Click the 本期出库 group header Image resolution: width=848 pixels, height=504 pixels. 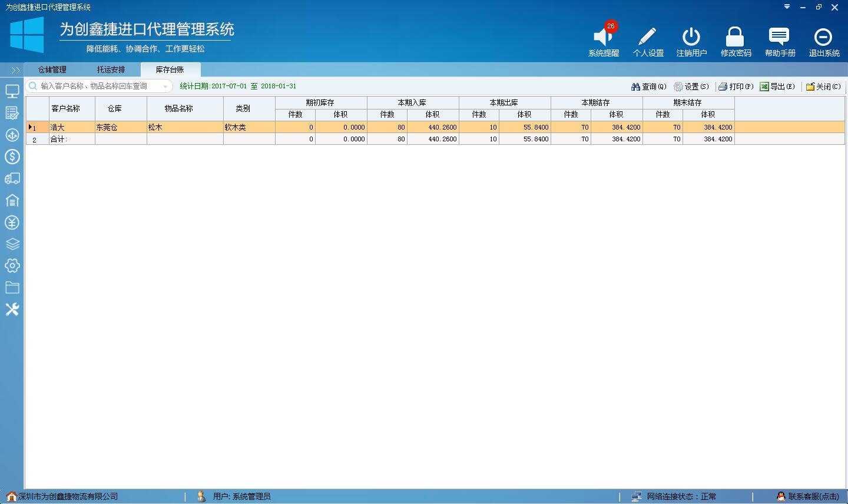pos(505,102)
